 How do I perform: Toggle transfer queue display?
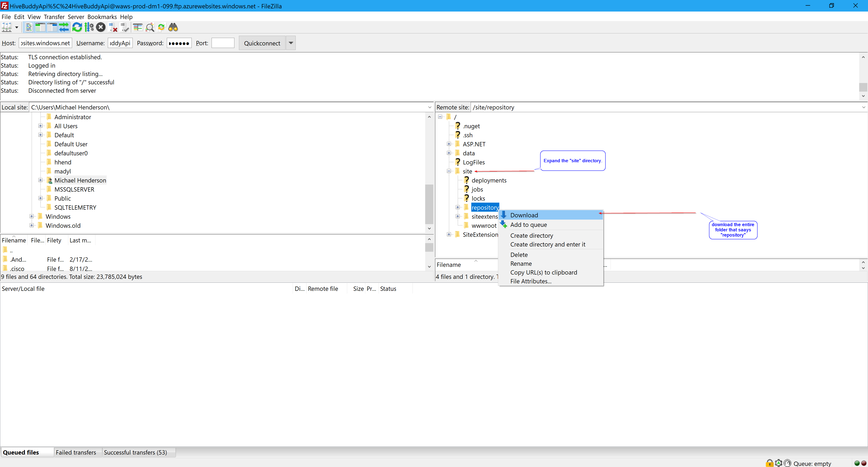[x=64, y=27]
